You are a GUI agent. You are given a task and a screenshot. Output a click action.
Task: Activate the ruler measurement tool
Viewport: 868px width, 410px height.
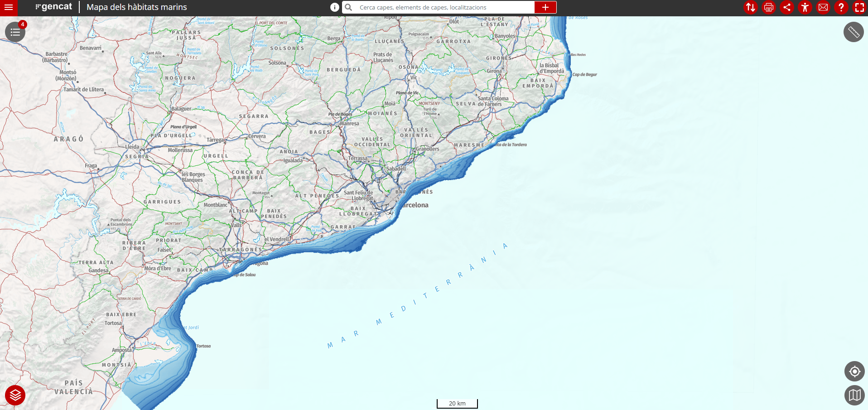854,32
